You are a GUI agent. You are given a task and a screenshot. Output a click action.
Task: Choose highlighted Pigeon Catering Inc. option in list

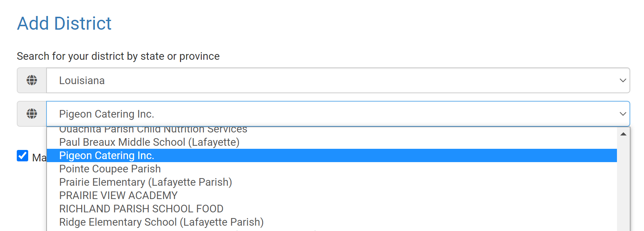click(107, 156)
